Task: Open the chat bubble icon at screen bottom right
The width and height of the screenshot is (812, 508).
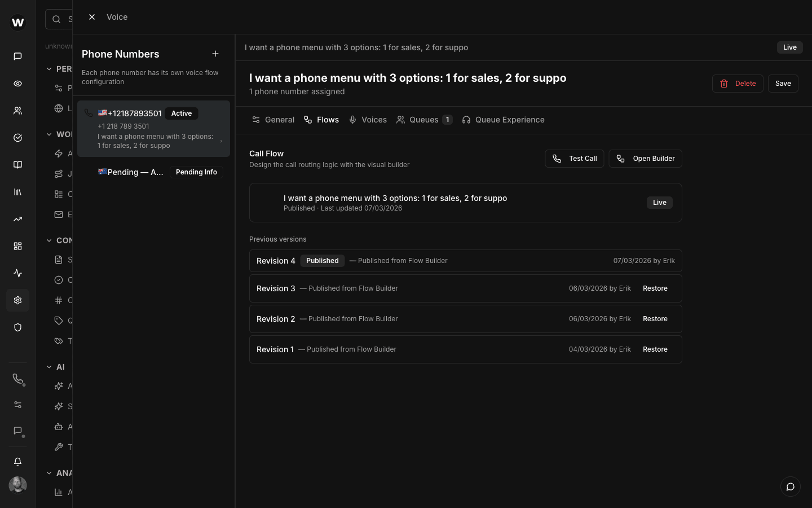Action: [790, 487]
